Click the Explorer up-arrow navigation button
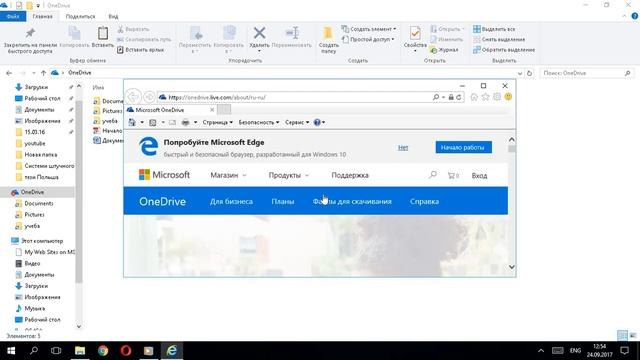This screenshot has width=640, height=360. 43,73
